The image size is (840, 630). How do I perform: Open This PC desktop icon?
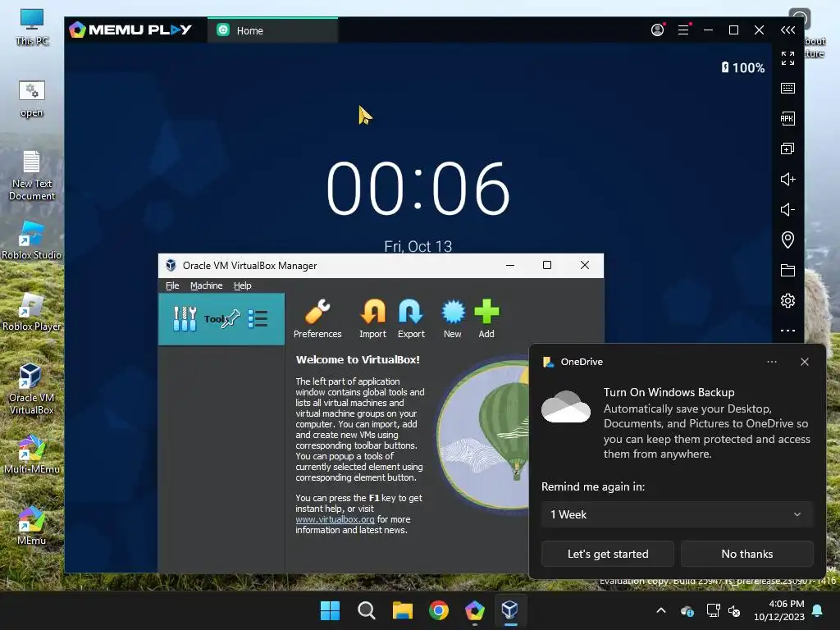(32, 27)
